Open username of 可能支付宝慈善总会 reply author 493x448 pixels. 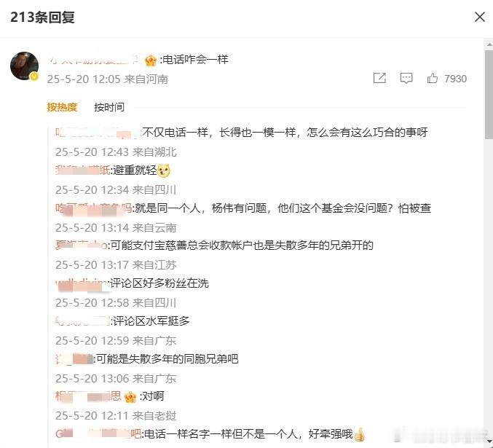[x=81, y=245]
